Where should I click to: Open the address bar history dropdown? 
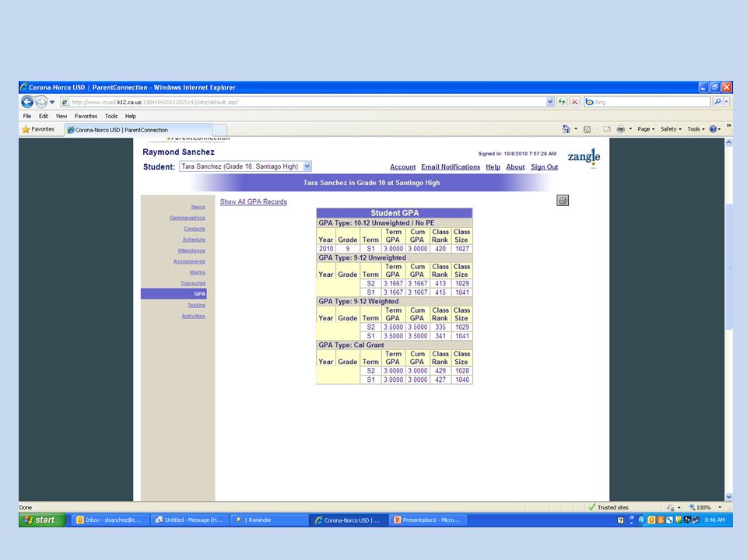tap(550, 102)
